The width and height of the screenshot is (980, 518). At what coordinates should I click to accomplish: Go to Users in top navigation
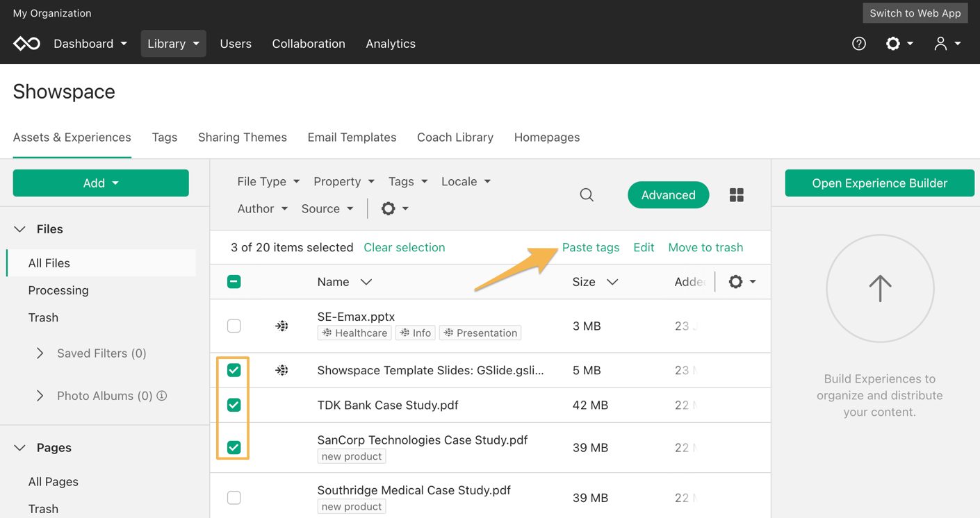[236, 44]
